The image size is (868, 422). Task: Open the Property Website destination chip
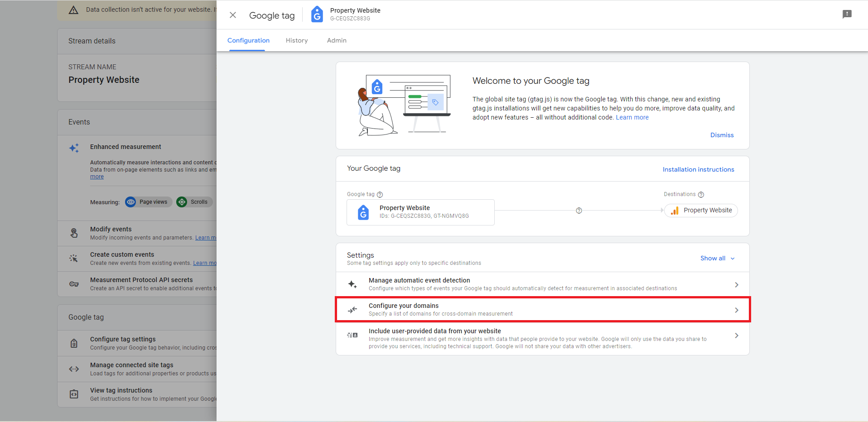coord(701,211)
